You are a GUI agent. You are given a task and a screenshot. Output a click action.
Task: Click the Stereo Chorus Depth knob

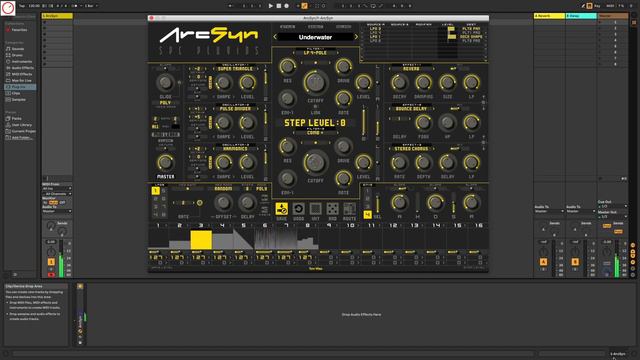423,162
